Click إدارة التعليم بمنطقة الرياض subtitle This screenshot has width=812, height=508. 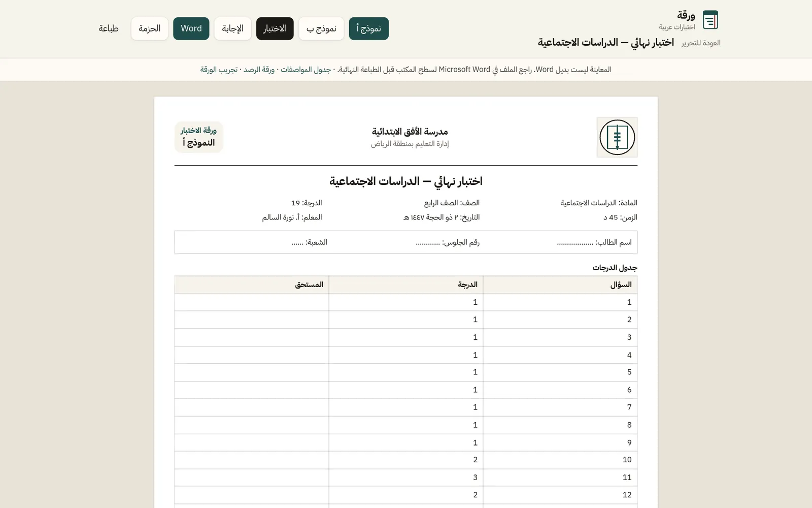(410, 144)
